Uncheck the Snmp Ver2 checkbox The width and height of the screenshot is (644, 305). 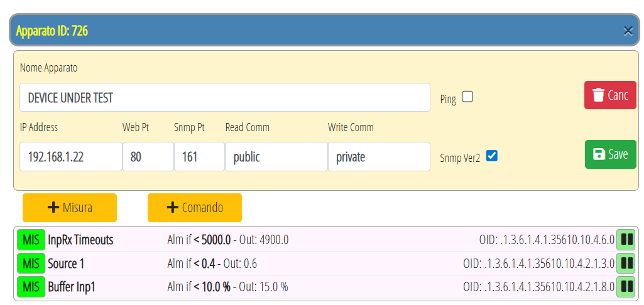492,156
